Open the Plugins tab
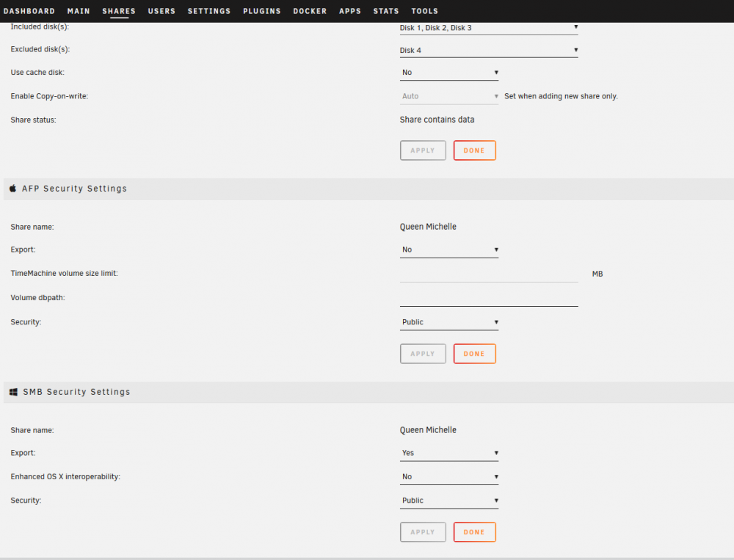This screenshot has height=560, width=734. (x=262, y=11)
